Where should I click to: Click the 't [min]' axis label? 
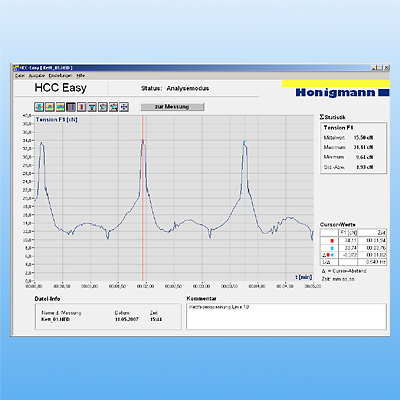tap(304, 277)
